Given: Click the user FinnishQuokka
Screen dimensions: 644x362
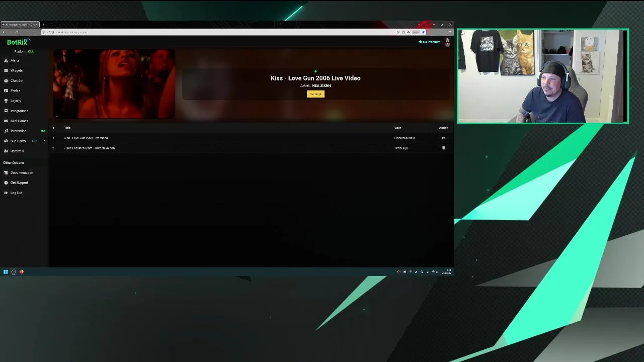Looking at the screenshot, I should [x=405, y=138].
